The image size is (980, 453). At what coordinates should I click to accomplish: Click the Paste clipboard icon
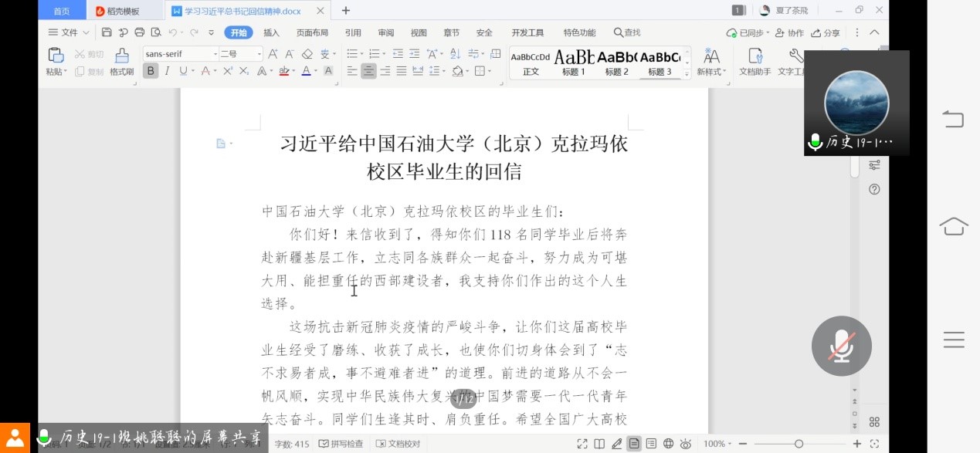[x=56, y=55]
